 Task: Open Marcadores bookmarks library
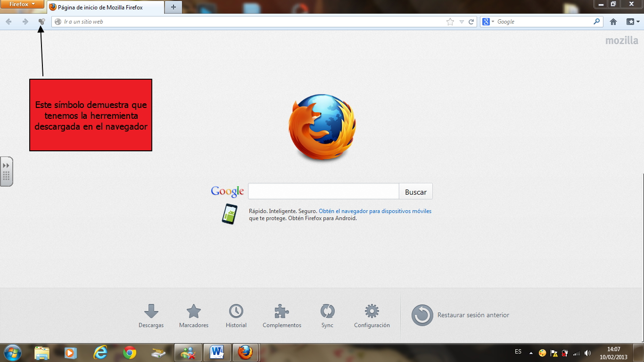(x=194, y=316)
